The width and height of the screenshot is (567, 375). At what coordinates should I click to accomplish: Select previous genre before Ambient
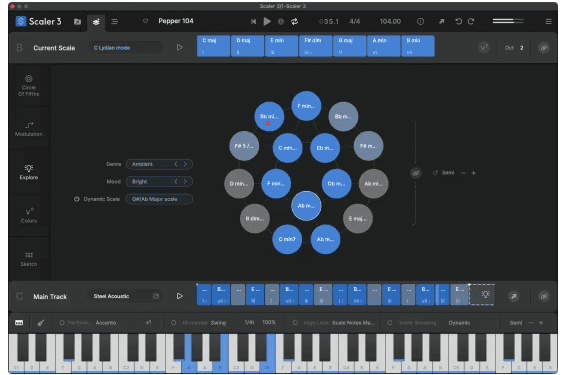click(x=176, y=164)
